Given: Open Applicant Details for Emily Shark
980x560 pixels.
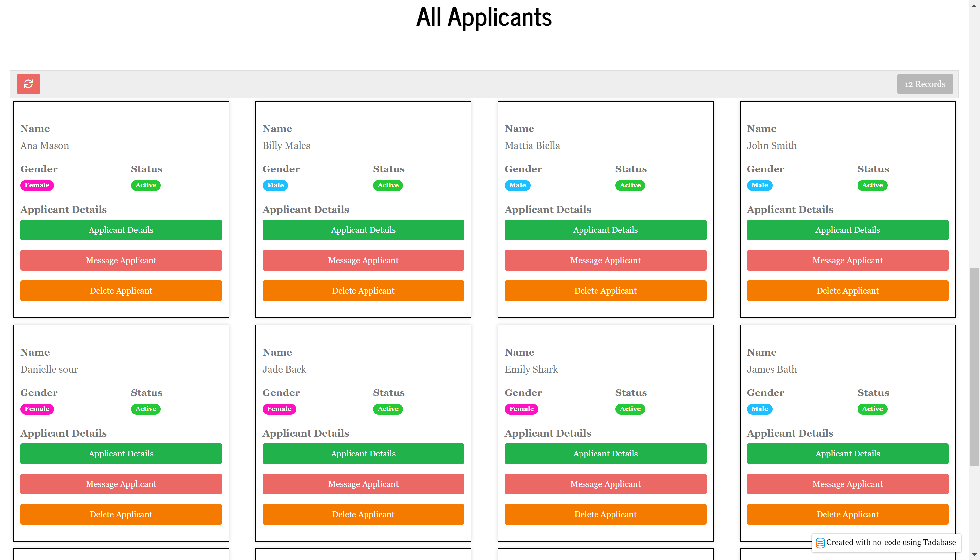Looking at the screenshot, I should (x=605, y=454).
